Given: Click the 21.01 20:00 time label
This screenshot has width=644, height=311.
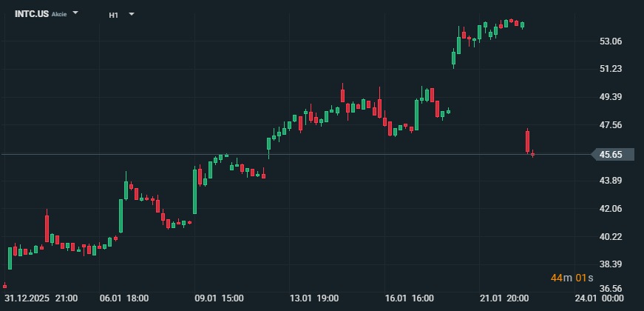Looking at the screenshot, I should (x=505, y=298).
